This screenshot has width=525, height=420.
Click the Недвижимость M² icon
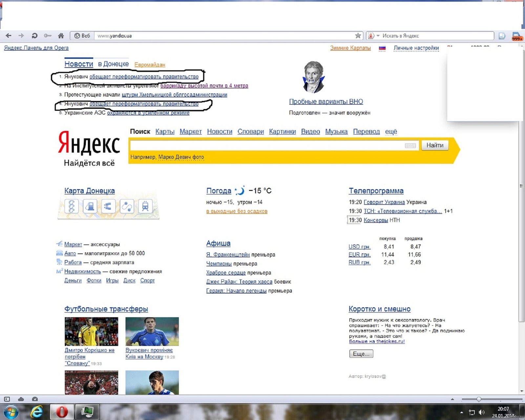click(59, 271)
